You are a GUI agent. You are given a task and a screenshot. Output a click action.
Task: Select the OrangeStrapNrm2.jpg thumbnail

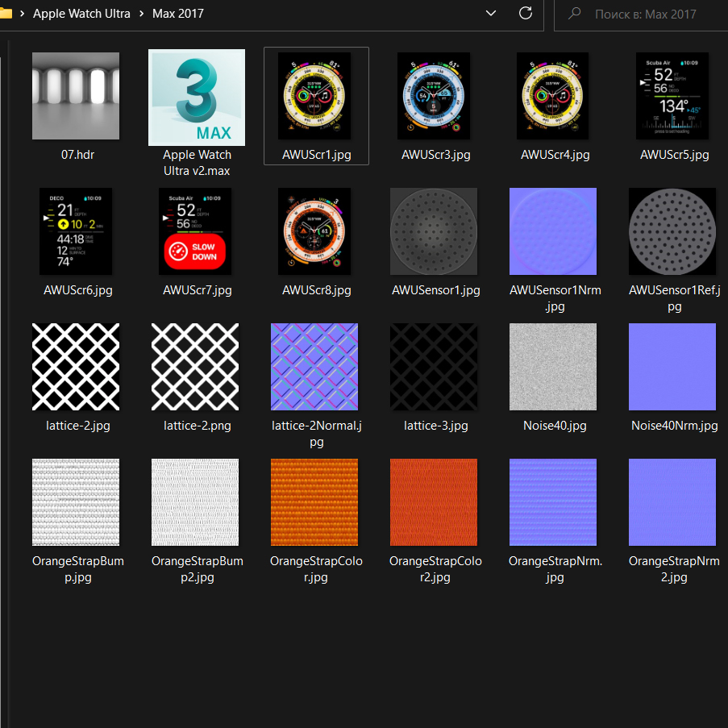pos(672,502)
